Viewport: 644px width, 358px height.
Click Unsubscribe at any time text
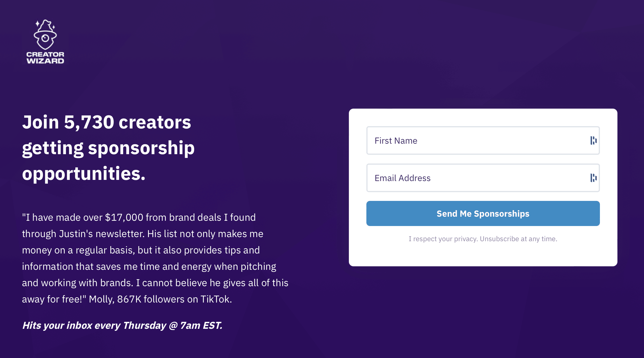coord(518,239)
